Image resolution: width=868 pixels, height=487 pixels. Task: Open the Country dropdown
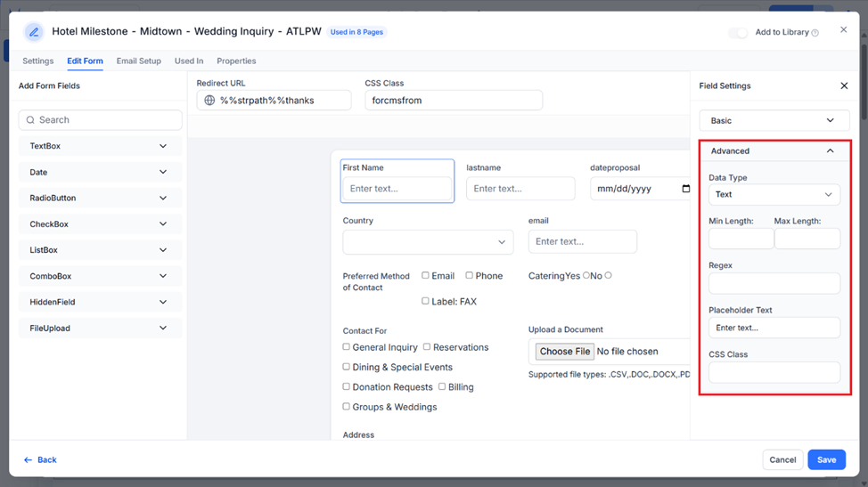pyautogui.click(x=428, y=242)
